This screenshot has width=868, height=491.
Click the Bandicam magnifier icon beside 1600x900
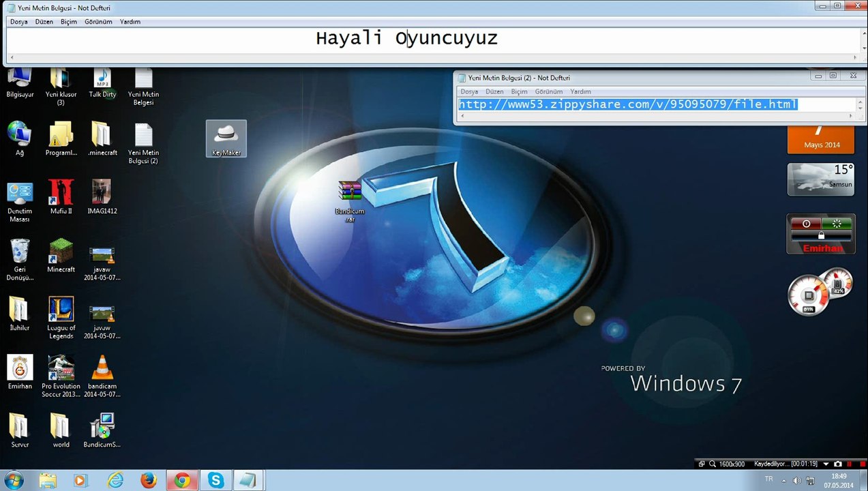point(713,464)
